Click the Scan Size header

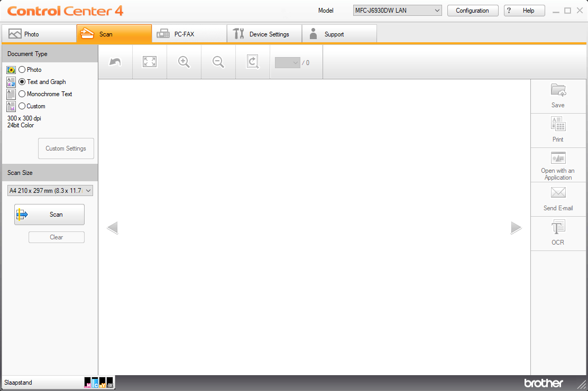50,173
